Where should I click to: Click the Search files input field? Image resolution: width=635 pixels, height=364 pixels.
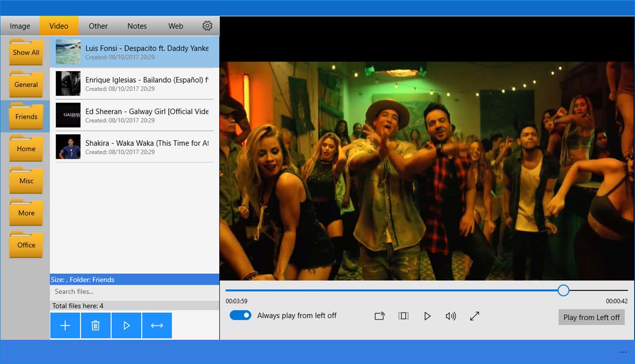pos(134,292)
